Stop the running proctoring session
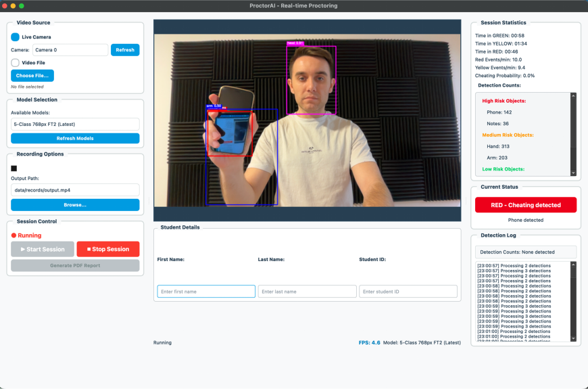 tap(108, 249)
